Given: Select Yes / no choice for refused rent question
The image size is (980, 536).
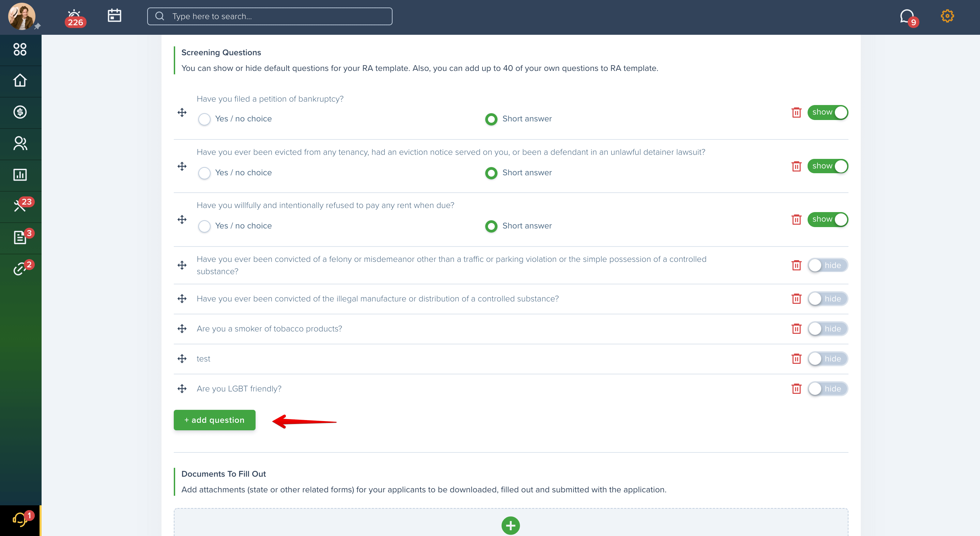Looking at the screenshot, I should (x=204, y=226).
